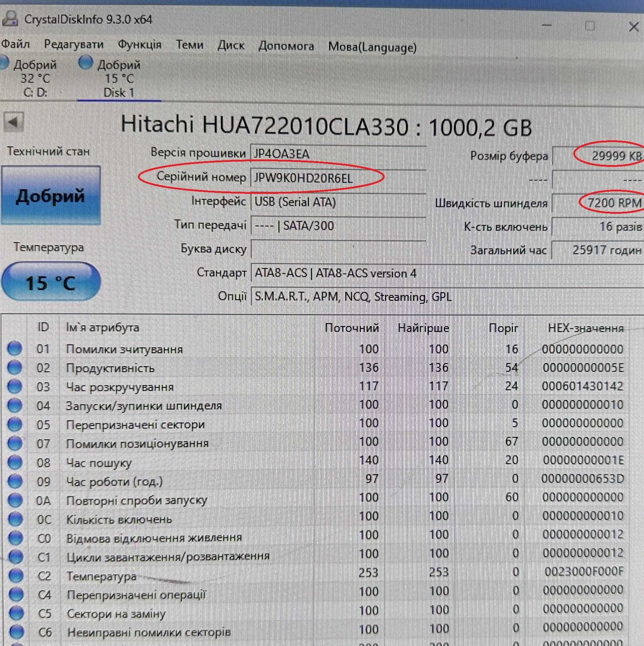Click the Поріг column header
644x646 pixels.
[503, 328]
